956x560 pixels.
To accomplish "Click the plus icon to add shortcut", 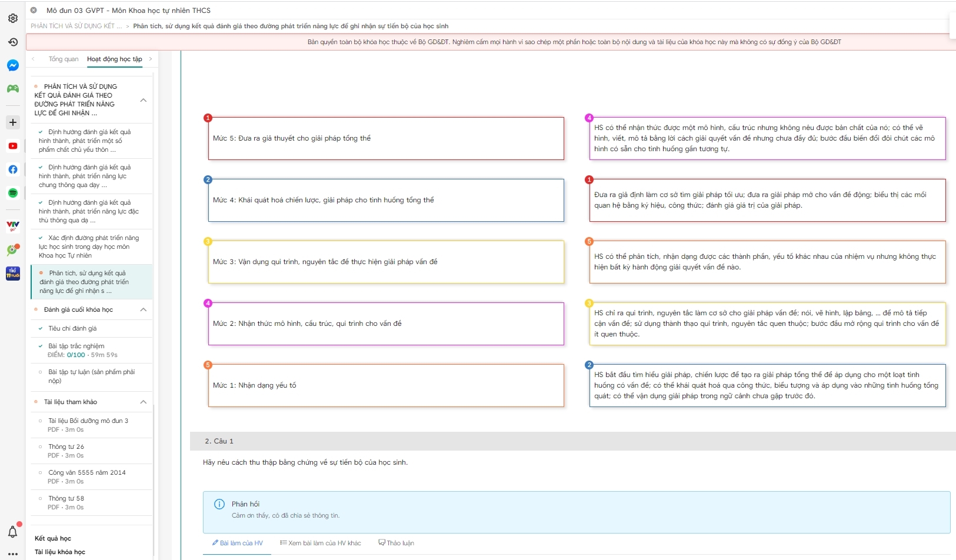I will tap(12, 122).
